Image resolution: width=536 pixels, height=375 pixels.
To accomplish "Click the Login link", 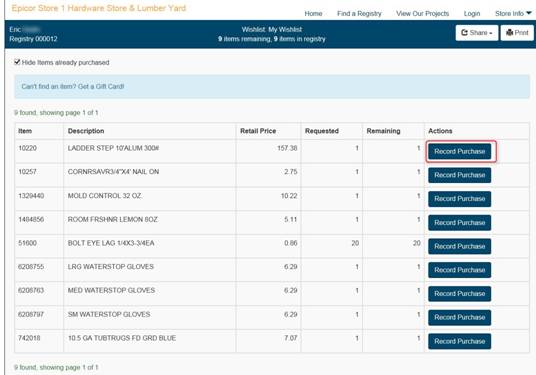I will (x=472, y=14).
